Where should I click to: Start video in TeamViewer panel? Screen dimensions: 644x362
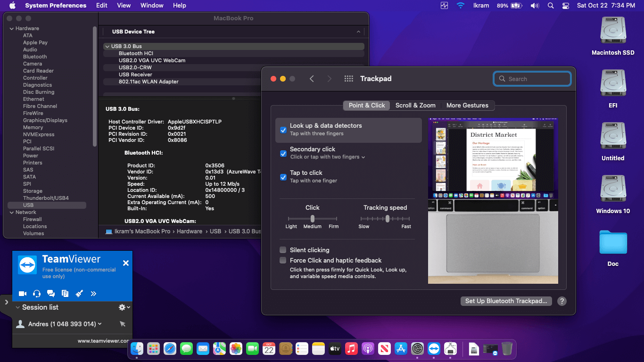pos(23,294)
